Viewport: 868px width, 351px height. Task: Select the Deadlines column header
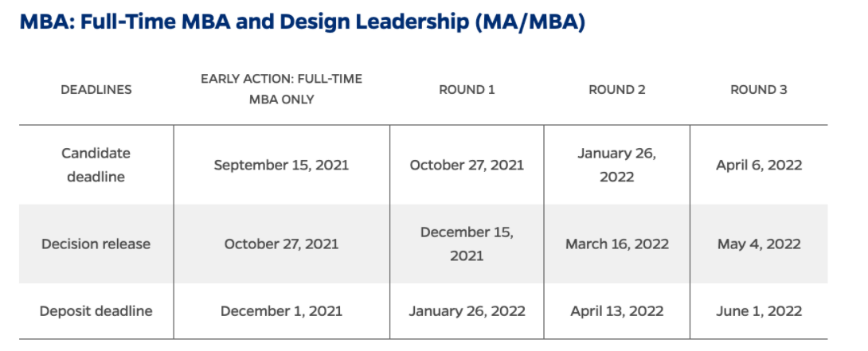[96, 90]
